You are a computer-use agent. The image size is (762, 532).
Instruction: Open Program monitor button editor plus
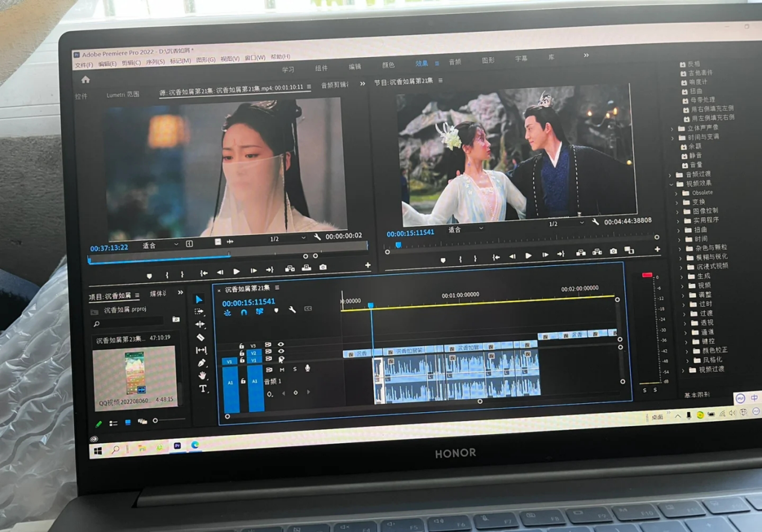[x=657, y=249]
